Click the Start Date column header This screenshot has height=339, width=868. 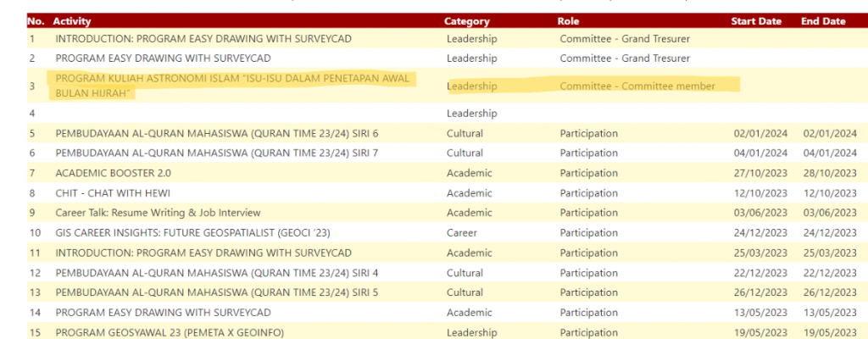(756, 21)
